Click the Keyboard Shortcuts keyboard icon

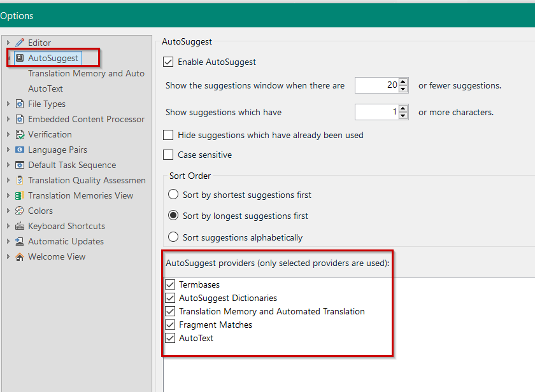[x=20, y=226]
